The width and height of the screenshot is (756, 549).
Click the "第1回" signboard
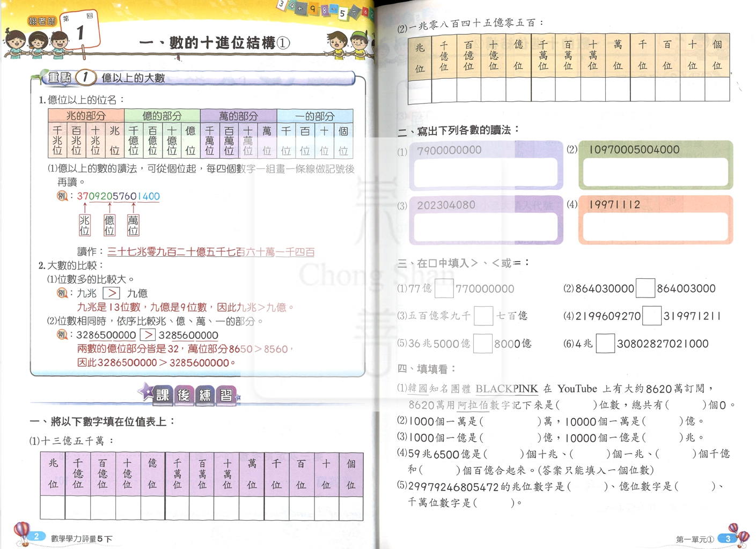79,30
